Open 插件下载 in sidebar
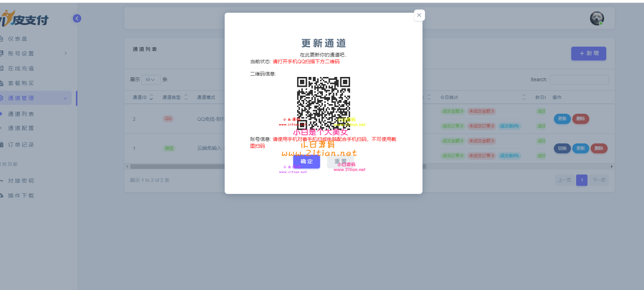Image resolution: width=644 pixels, height=290 pixels. pos(21,196)
